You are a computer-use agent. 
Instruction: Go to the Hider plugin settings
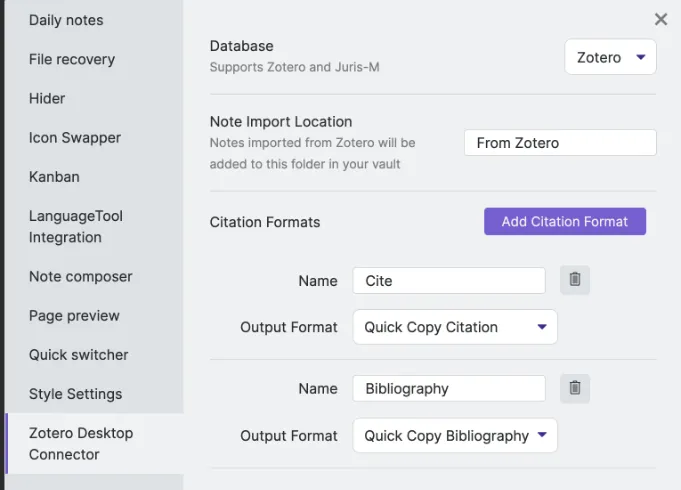tap(47, 98)
